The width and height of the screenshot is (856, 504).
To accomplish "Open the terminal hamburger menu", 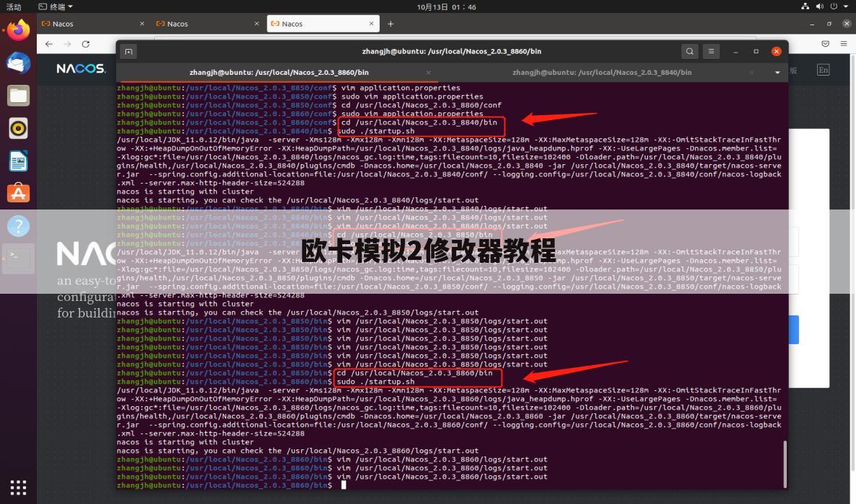I will point(710,51).
